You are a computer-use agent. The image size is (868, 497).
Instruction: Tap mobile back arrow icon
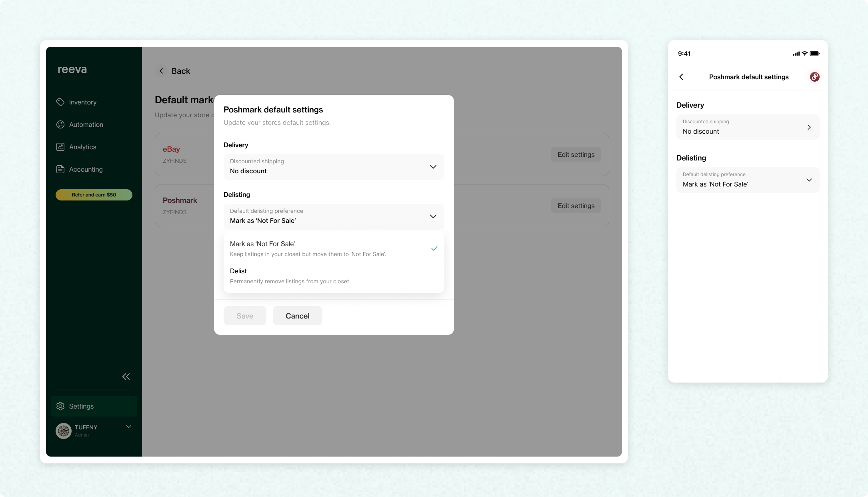[682, 77]
